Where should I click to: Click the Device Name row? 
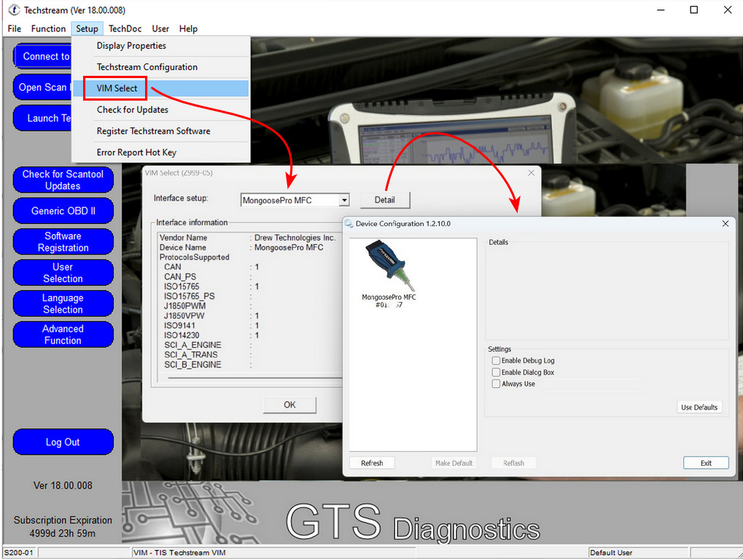coord(241,248)
